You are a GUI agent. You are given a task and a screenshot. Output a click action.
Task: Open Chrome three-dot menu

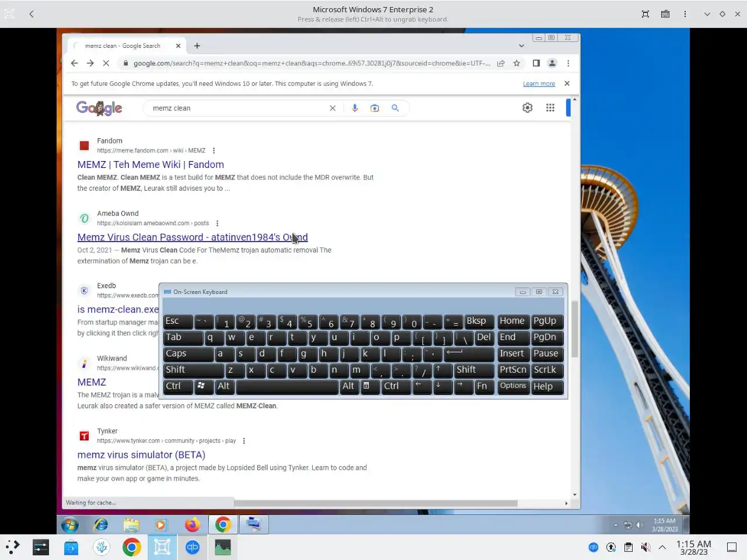tap(568, 63)
